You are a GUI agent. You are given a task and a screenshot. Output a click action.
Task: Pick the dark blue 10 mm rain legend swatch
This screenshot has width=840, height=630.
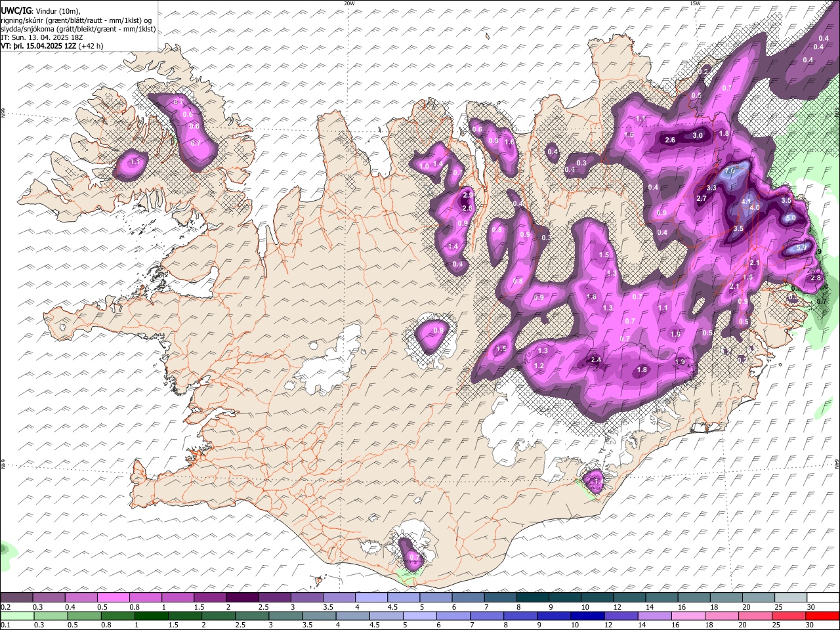[x=587, y=616]
